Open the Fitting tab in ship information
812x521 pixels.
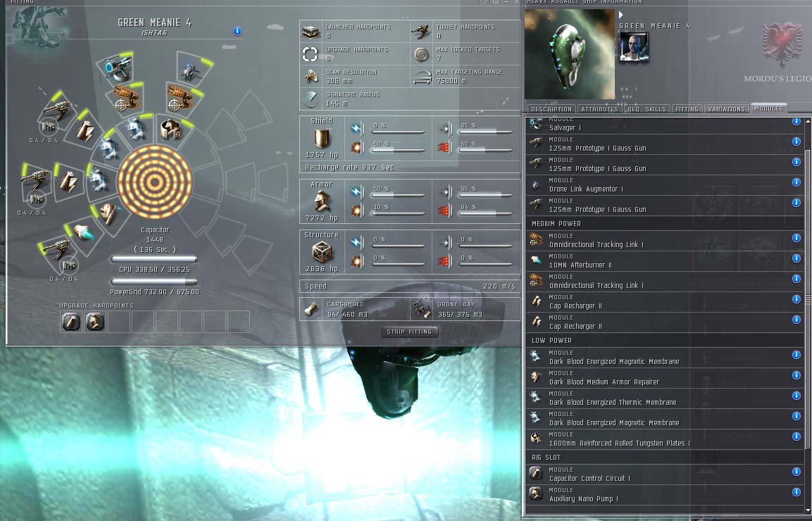(687, 109)
